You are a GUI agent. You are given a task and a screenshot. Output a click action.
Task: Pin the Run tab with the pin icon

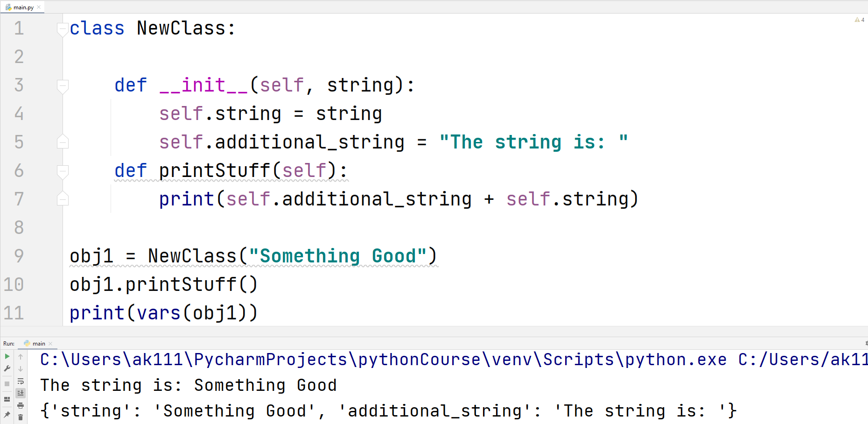(x=7, y=414)
